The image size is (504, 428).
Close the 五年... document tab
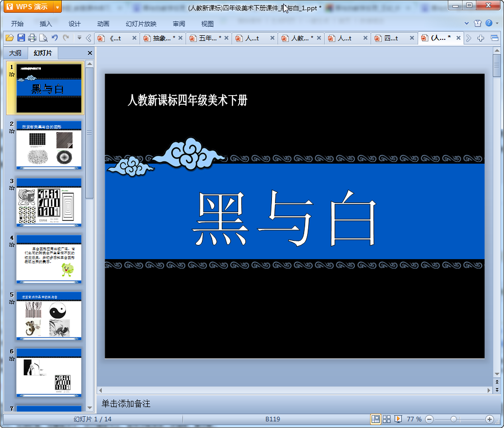[x=226, y=38]
